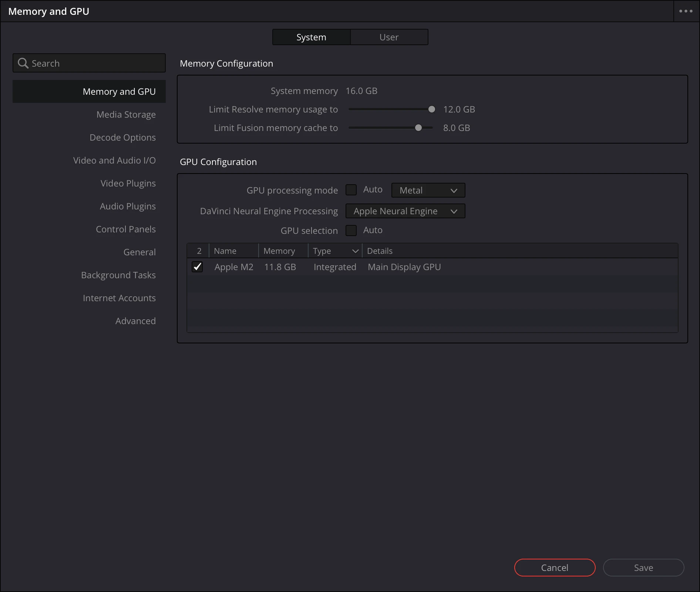Click the 8.0 GB Fusion cache value

(457, 128)
